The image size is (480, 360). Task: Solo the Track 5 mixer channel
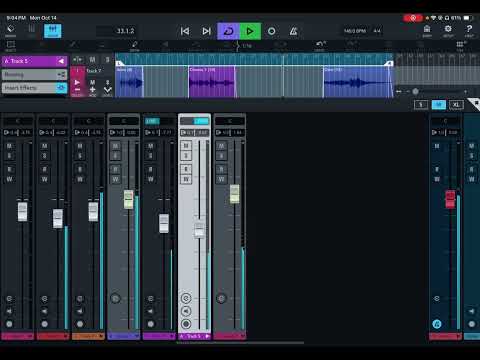click(x=186, y=156)
